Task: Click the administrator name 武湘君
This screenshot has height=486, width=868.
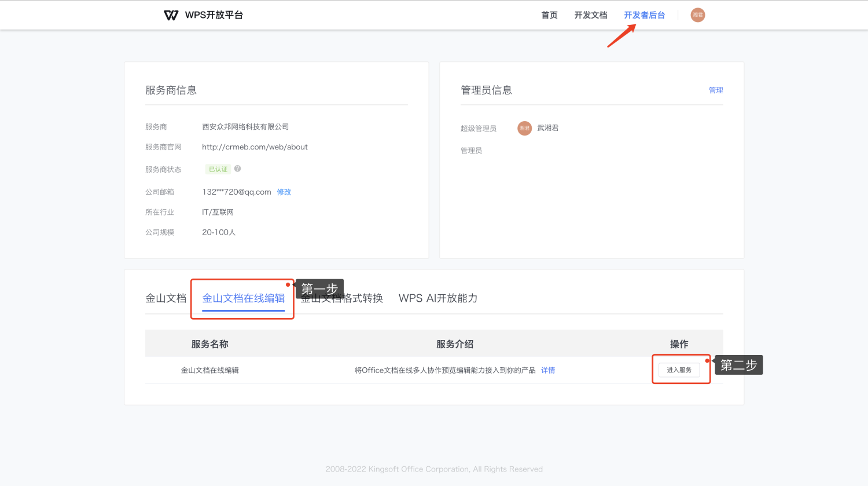Action: click(x=547, y=128)
